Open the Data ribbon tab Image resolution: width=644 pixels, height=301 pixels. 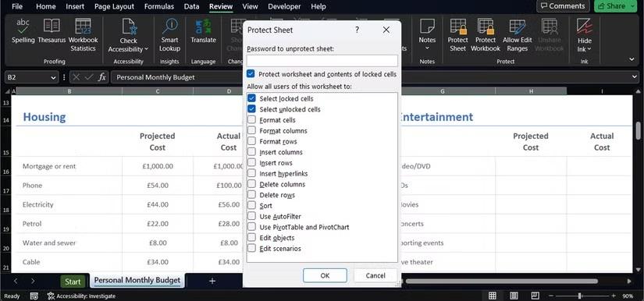pos(191,6)
